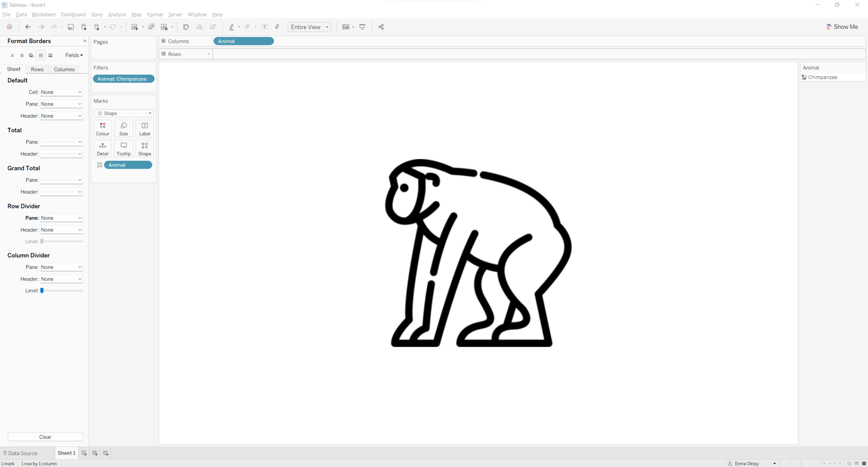Click the Clear button in Format Borders

(45, 437)
